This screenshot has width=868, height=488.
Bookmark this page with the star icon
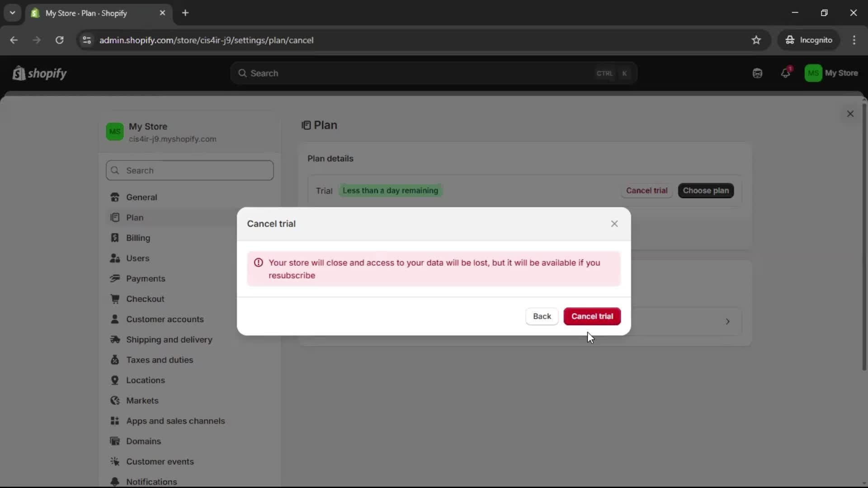tap(756, 40)
